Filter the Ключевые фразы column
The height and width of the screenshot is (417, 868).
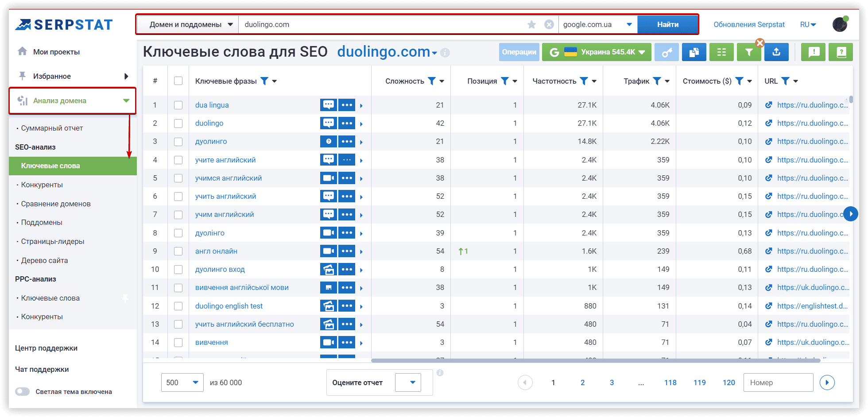tap(264, 81)
